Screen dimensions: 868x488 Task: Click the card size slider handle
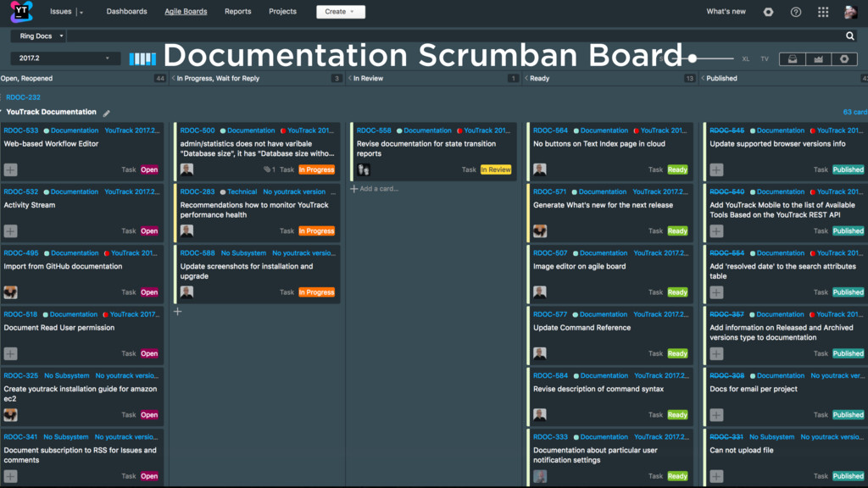point(692,58)
